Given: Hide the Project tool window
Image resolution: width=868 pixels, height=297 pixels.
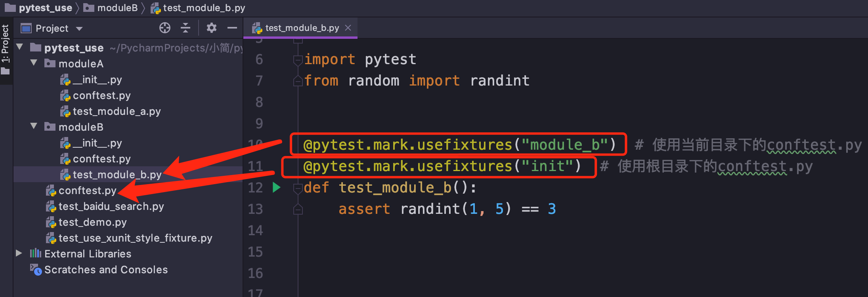Looking at the screenshot, I should pyautogui.click(x=232, y=28).
